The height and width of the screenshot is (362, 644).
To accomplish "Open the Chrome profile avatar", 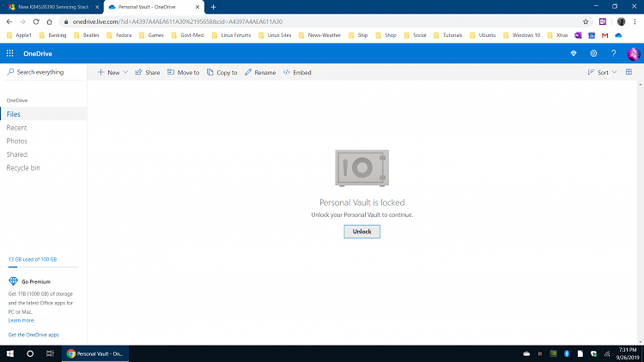I will (621, 21).
